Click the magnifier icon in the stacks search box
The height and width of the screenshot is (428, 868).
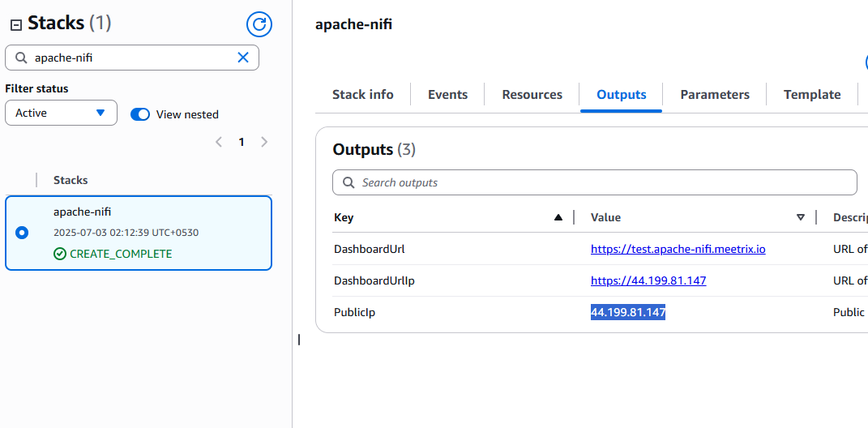(x=21, y=58)
